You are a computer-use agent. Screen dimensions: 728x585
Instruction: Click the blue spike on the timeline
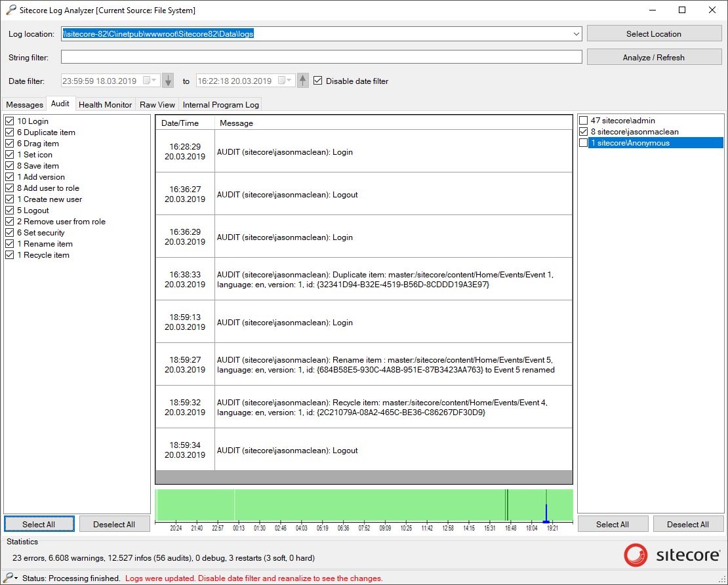coord(546,513)
